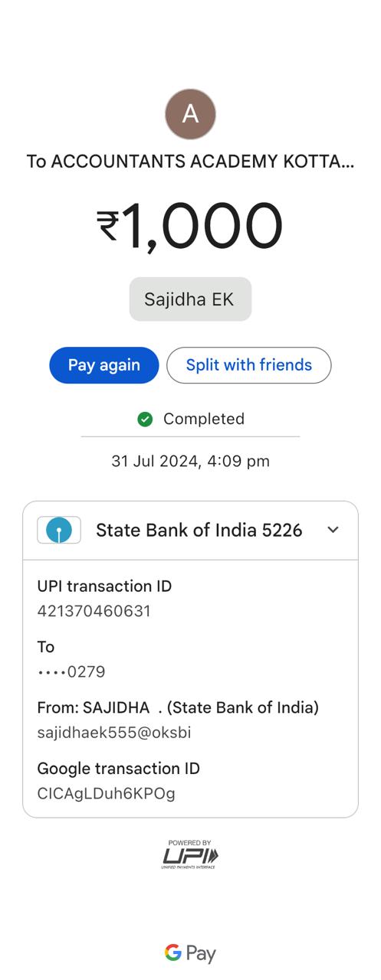Click the UPI transaction ID number 421370460631
This screenshot has width=381, height=980.
pyautogui.click(x=94, y=611)
